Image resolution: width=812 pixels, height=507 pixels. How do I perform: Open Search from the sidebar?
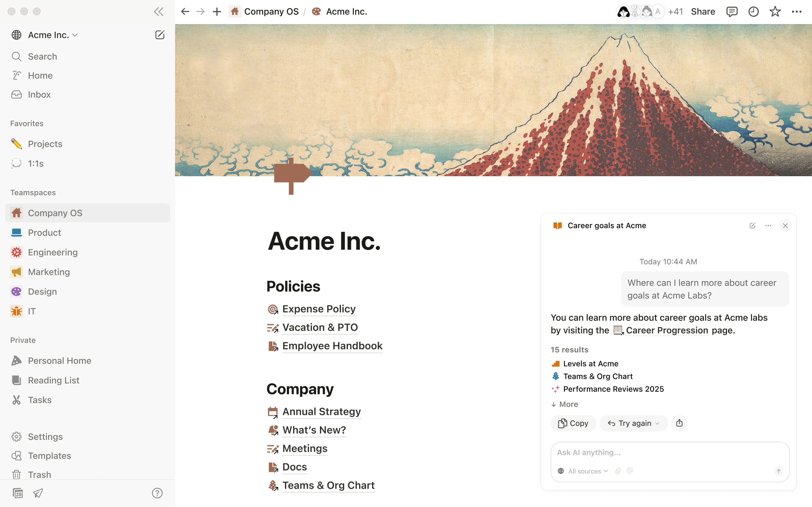coord(42,56)
